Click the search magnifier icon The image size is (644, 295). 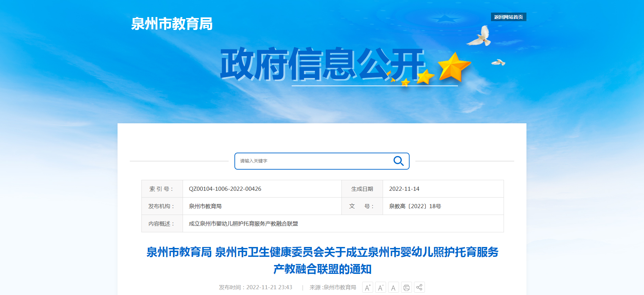[398, 161]
